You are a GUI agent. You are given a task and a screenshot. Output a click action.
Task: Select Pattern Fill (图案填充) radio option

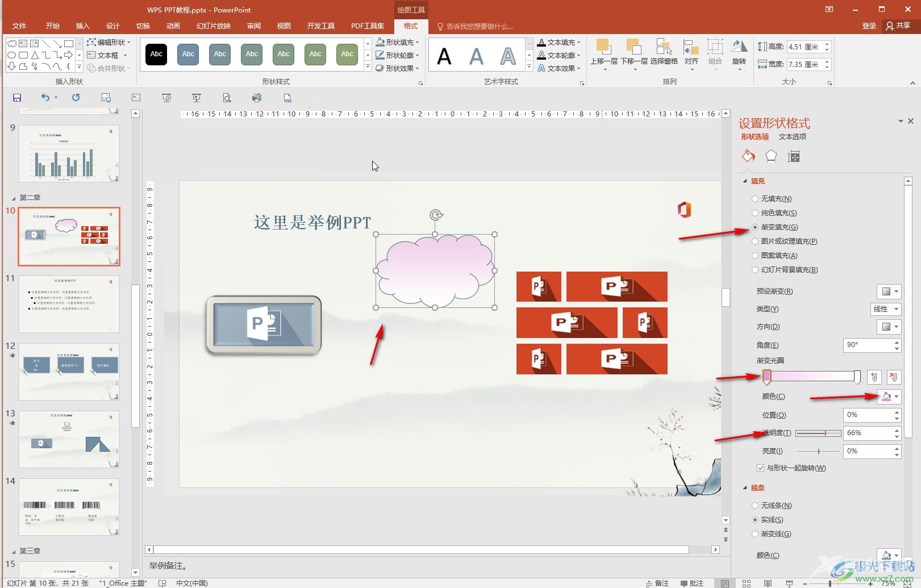click(x=755, y=256)
